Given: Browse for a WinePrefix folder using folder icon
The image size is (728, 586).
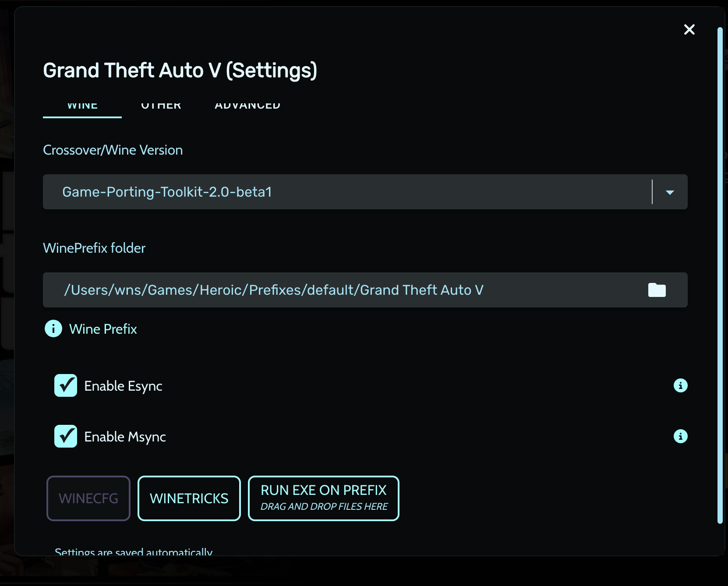Looking at the screenshot, I should point(657,290).
